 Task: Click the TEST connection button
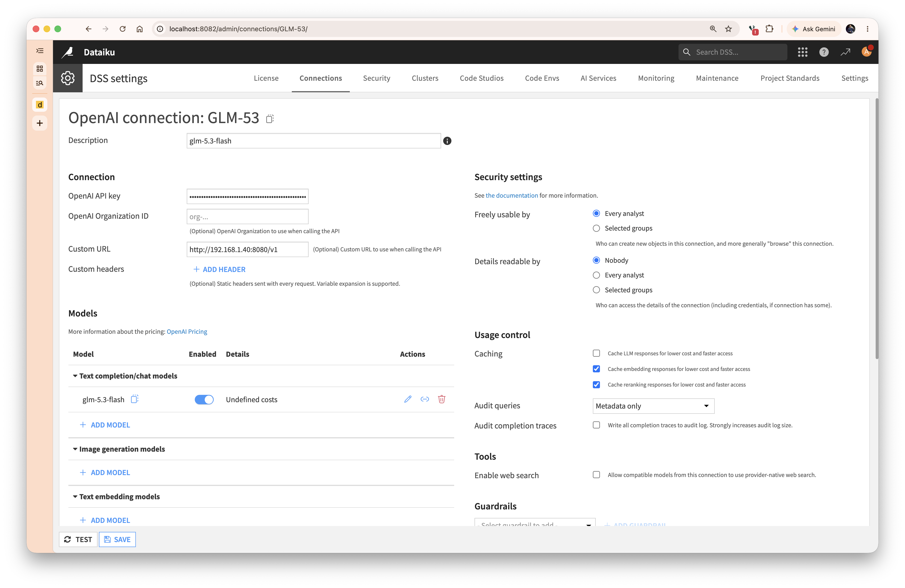(x=78, y=539)
